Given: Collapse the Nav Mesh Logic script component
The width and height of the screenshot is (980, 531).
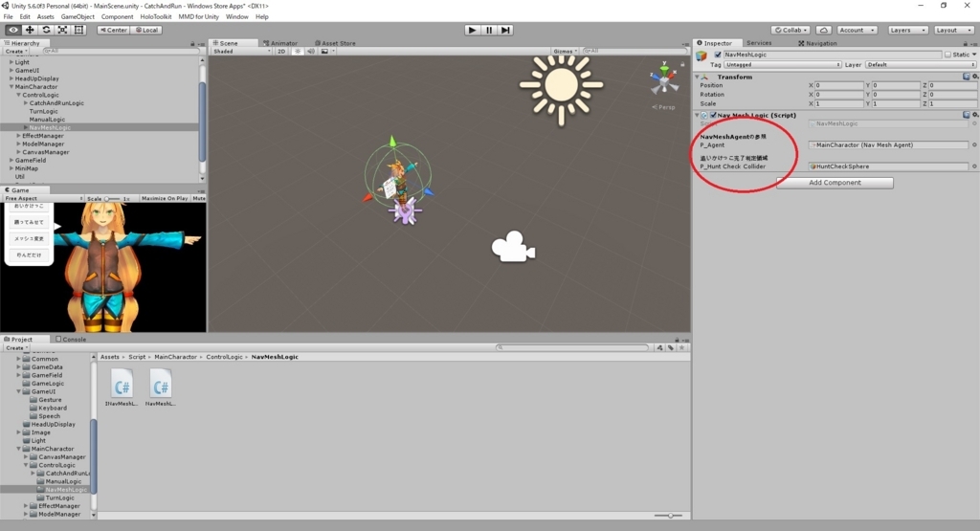Looking at the screenshot, I should [698, 116].
